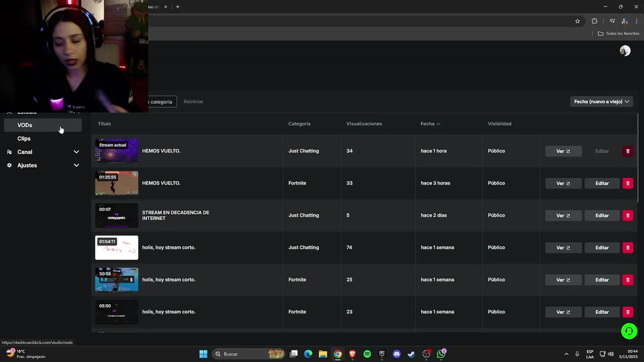Open a new browser tab

click(178, 7)
